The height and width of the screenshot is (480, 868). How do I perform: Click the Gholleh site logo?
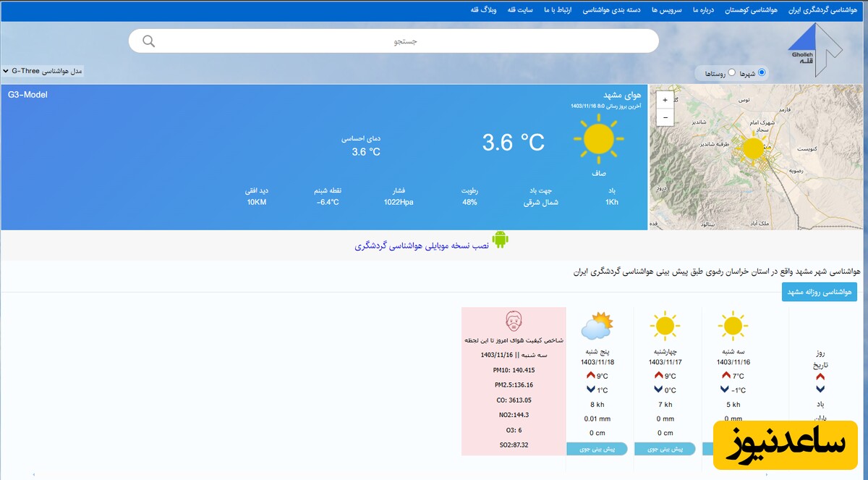tap(815, 49)
